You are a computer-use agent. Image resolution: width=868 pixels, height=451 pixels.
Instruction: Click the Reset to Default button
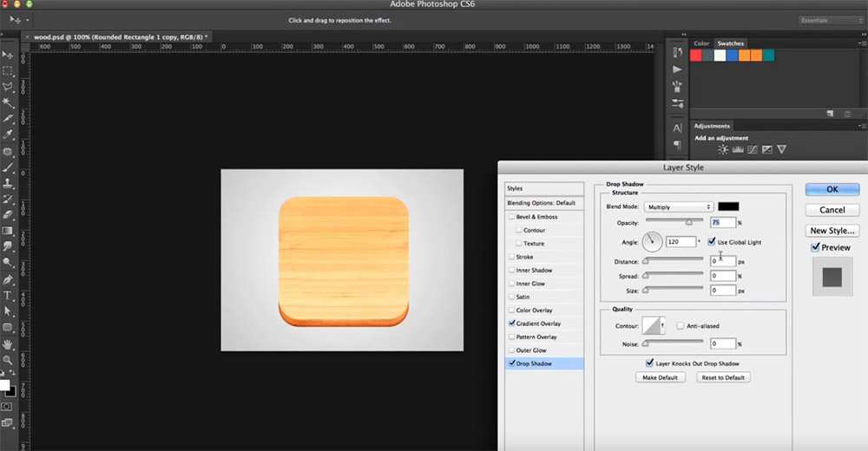(x=722, y=377)
